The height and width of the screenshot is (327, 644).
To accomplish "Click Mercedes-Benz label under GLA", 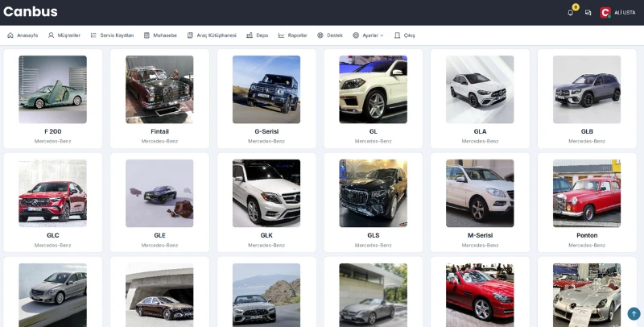I will (x=480, y=141).
